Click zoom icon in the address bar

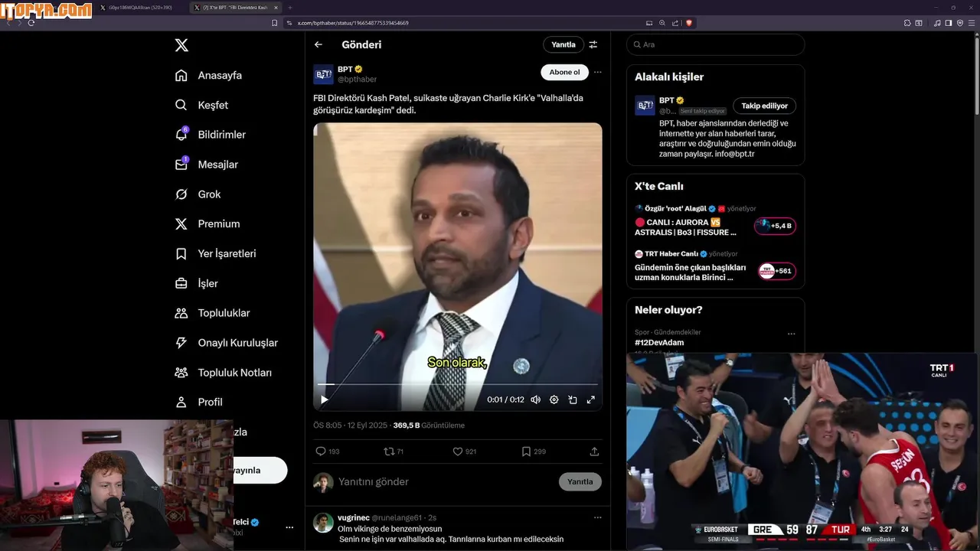coord(662,23)
